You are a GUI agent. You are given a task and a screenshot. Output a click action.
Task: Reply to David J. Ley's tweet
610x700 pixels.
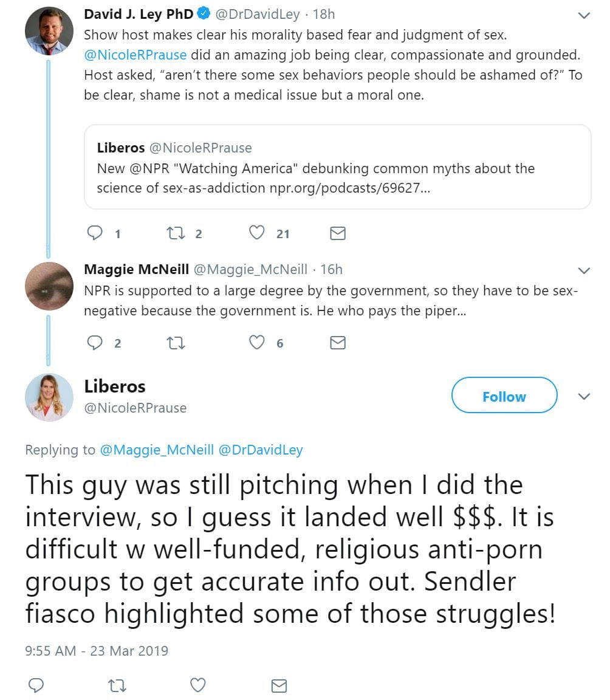95,233
